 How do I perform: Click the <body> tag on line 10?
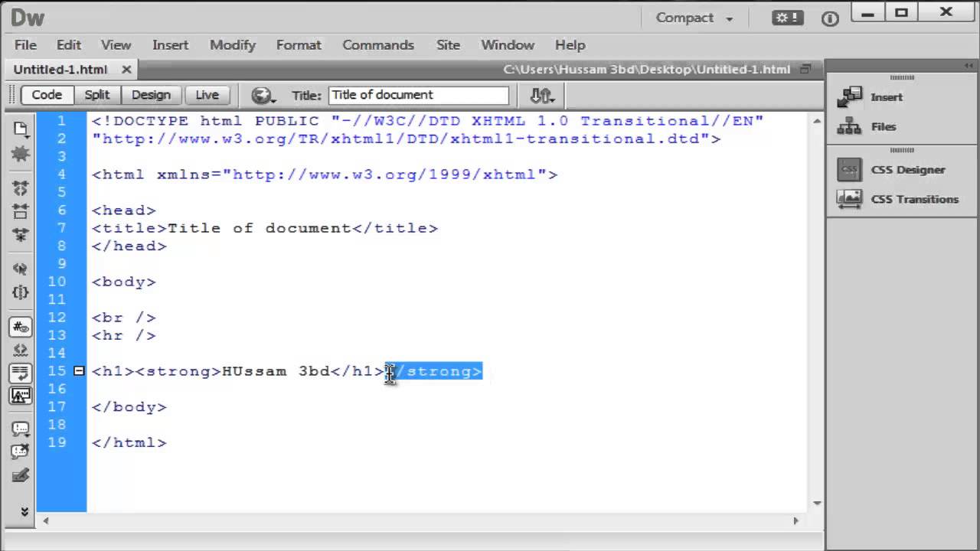tap(124, 282)
